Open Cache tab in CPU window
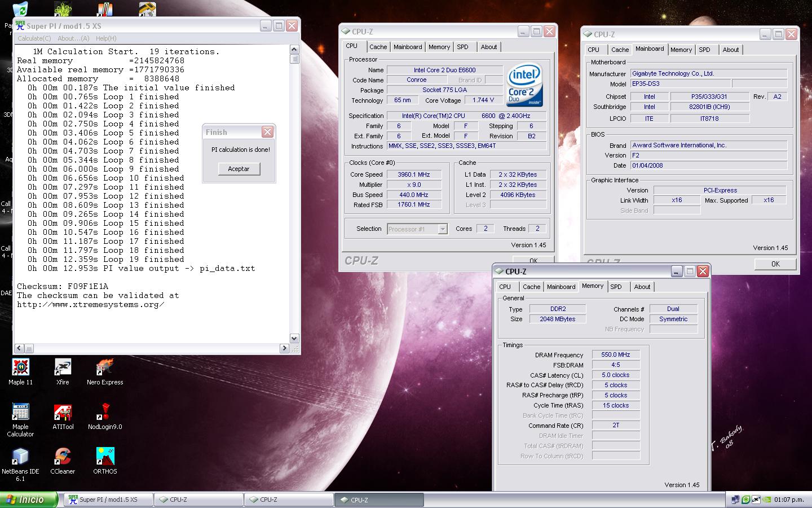Image resolution: width=812 pixels, height=508 pixels. coord(378,47)
